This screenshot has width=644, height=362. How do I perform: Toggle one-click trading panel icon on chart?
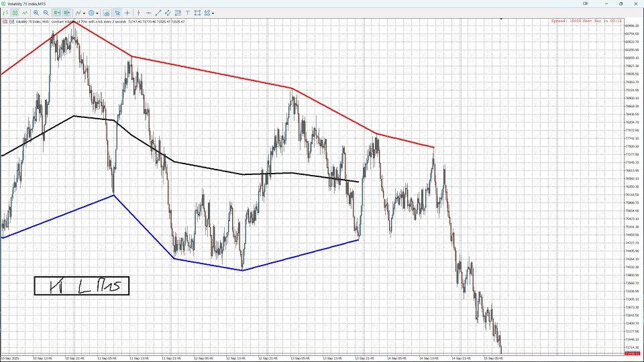[5, 21]
